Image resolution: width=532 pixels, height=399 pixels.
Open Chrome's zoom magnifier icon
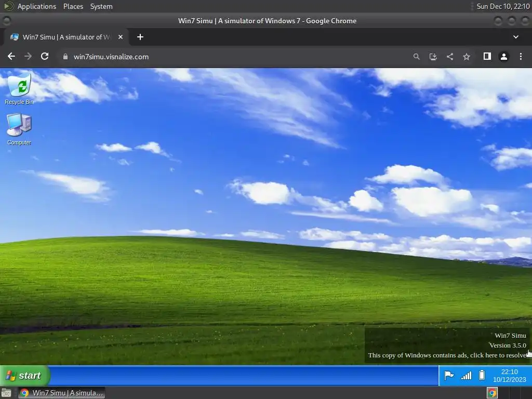pos(416,57)
